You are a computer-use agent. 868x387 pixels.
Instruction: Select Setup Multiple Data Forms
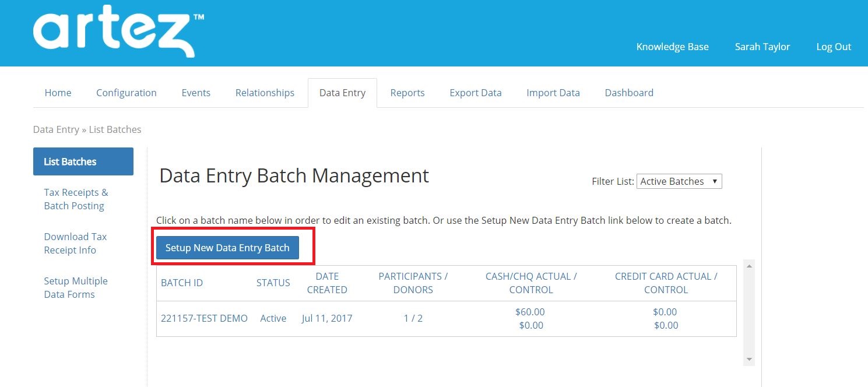tap(76, 287)
